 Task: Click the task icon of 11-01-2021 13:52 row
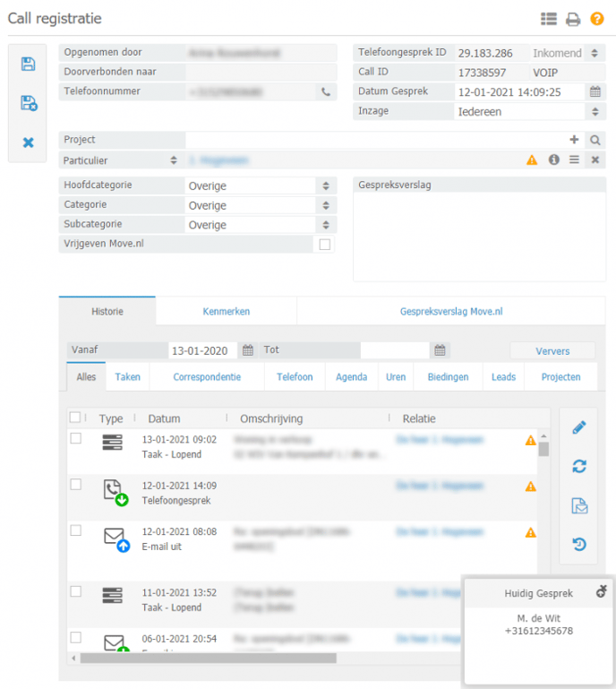tap(113, 596)
